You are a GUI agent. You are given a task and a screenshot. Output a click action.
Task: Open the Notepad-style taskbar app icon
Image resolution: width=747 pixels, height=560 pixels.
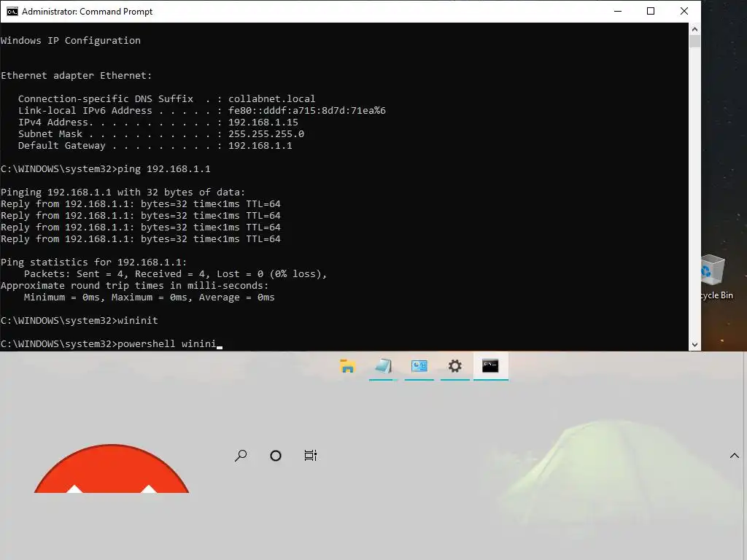point(383,366)
